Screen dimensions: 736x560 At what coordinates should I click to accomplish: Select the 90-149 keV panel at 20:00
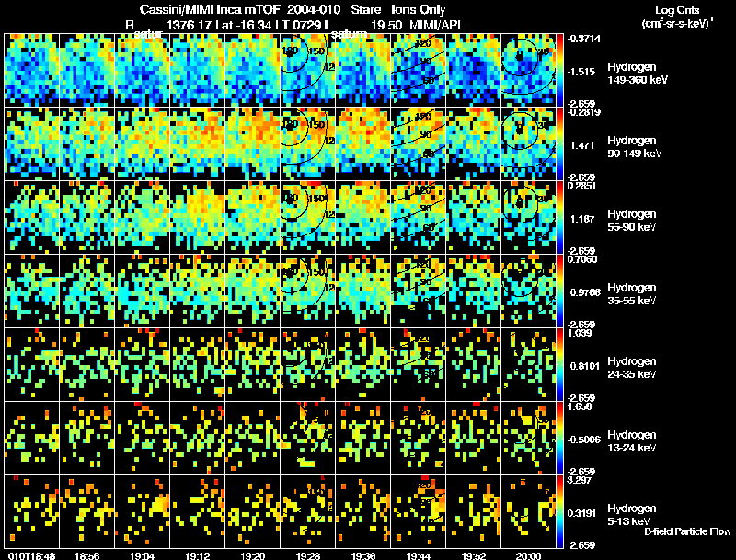(x=528, y=144)
